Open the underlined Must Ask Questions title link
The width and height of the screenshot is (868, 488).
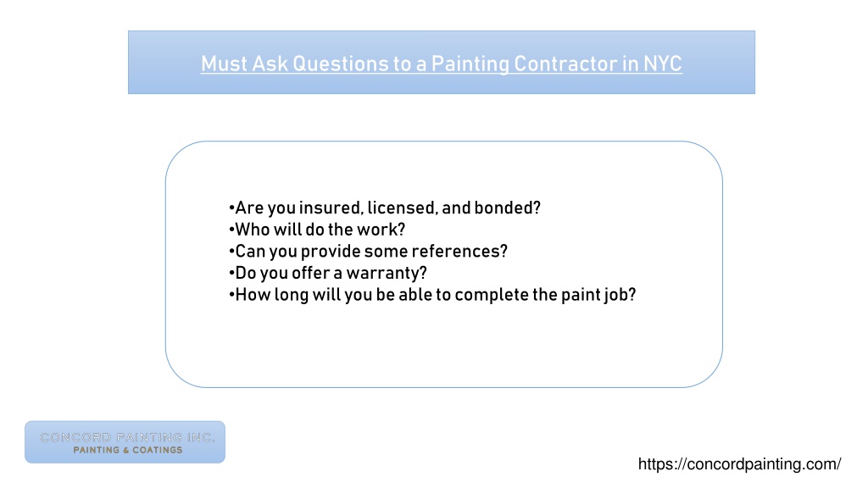[x=441, y=64]
